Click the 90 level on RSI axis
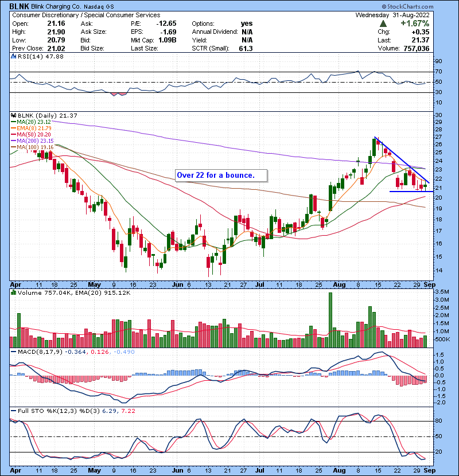The width and height of the screenshot is (459, 476). tap(438, 61)
